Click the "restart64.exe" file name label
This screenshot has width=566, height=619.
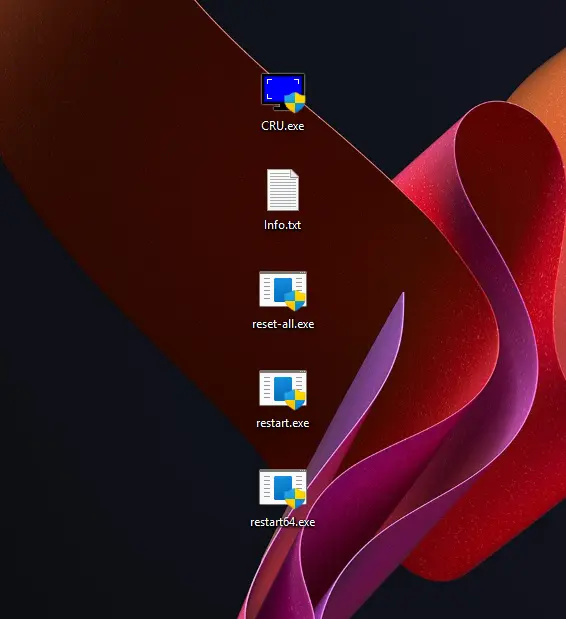[x=283, y=522]
